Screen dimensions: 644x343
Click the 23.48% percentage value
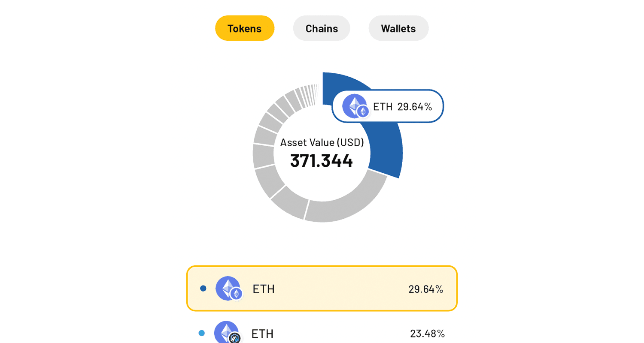[x=427, y=334]
